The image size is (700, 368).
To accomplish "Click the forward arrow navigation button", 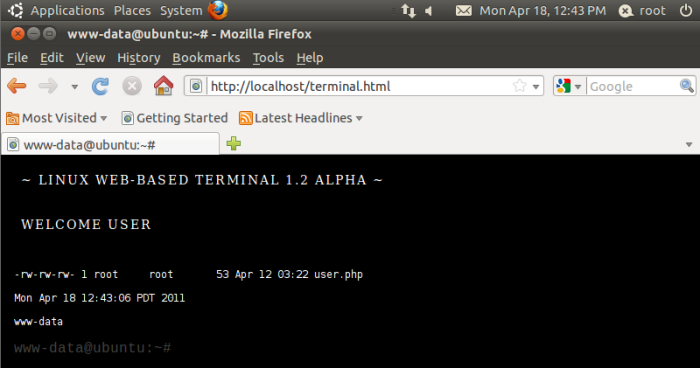I will pos(48,86).
